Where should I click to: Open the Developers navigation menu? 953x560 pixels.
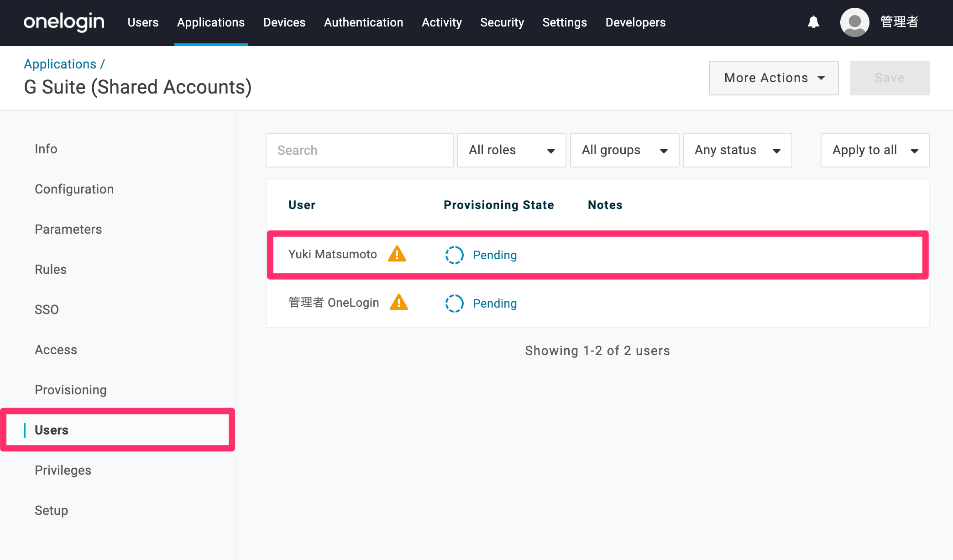635,22
